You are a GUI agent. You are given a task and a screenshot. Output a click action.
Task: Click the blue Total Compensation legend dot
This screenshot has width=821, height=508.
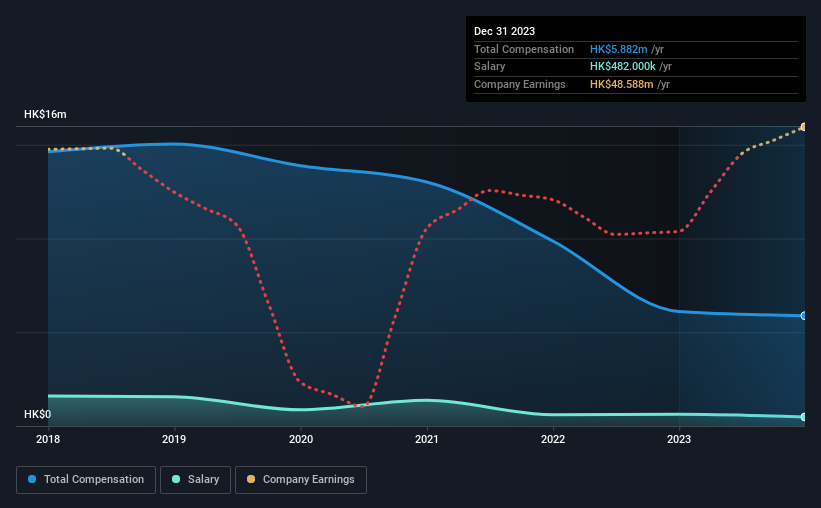coord(32,479)
